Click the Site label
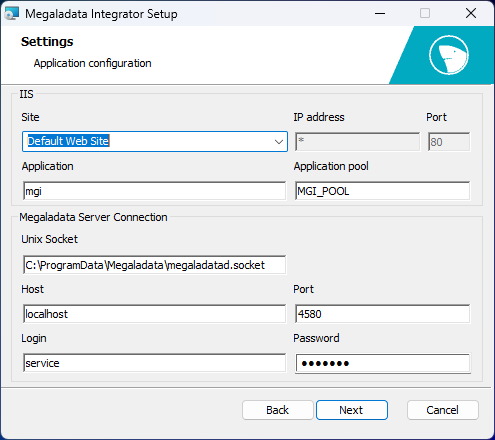 pos(30,117)
